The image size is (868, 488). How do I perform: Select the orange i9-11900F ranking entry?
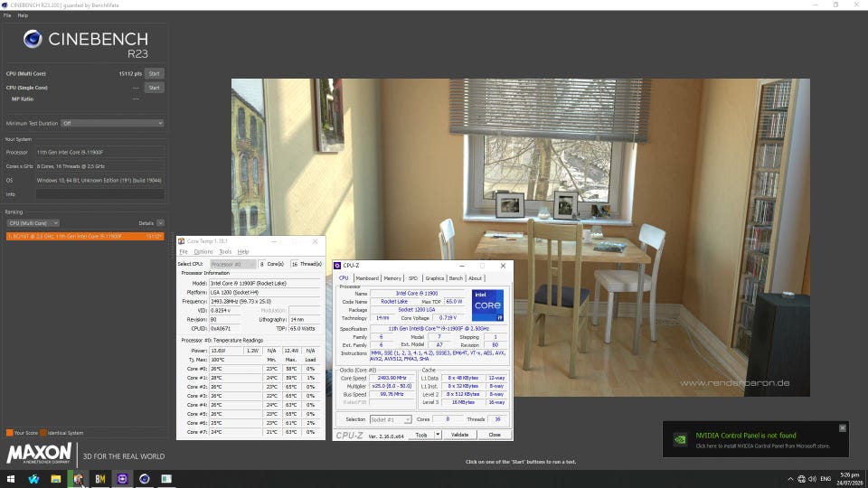coord(85,236)
